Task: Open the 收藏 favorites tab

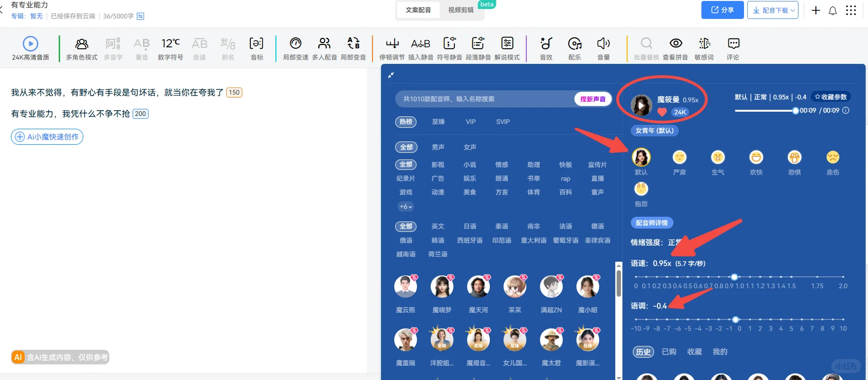Action: tap(694, 352)
